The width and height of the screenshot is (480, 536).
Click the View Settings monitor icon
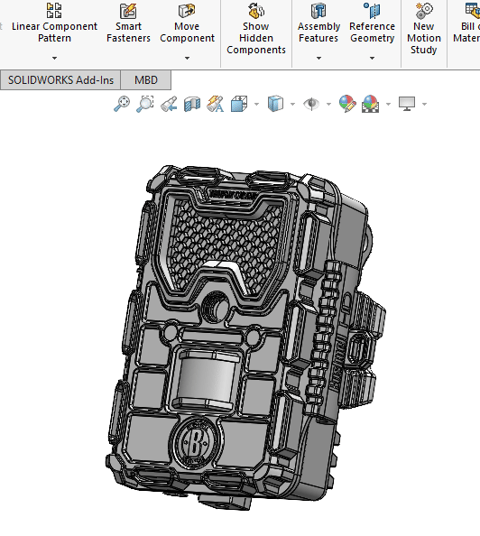pyautogui.click(x=407, y=104)
